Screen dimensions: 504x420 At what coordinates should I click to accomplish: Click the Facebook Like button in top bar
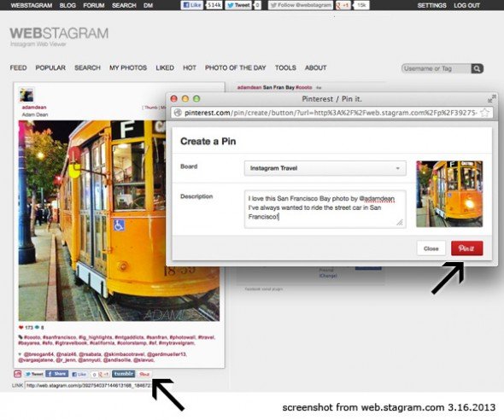192,5
